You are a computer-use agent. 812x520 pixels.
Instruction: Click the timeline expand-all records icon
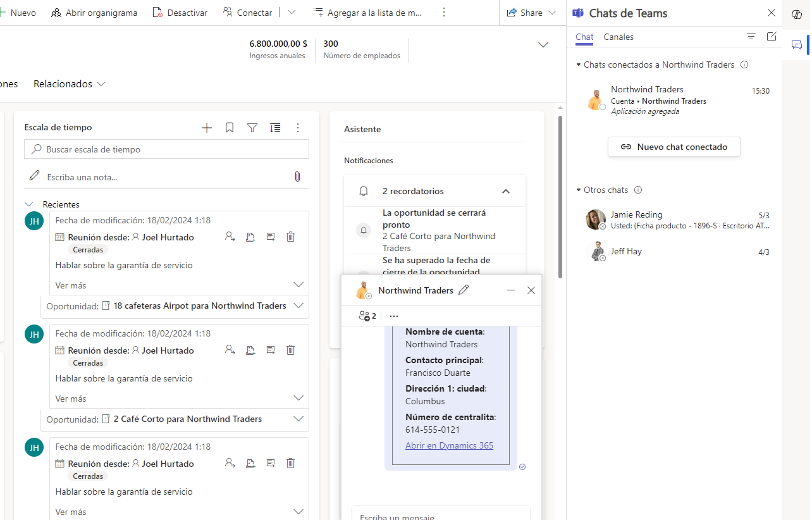click(x=275, y=128)
